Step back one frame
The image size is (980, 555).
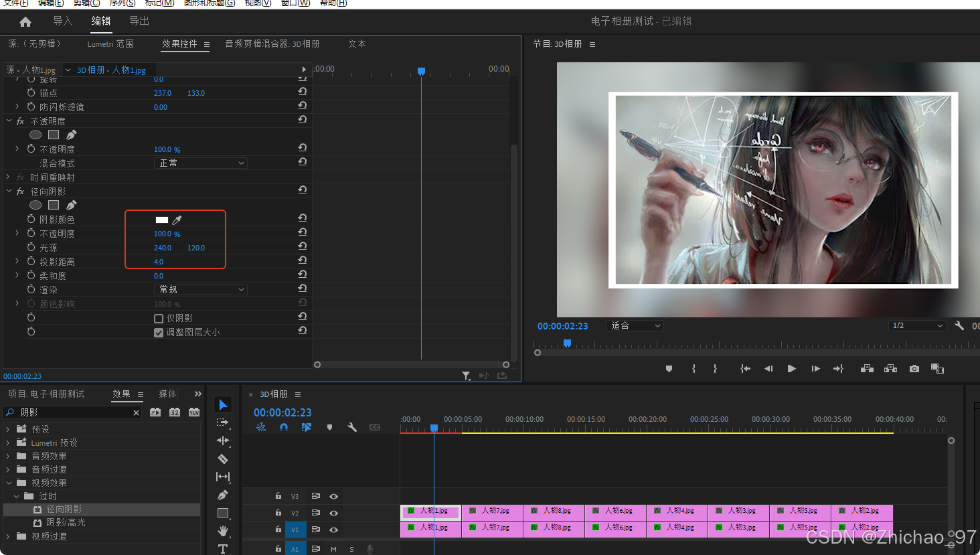[x=768, y=369]
